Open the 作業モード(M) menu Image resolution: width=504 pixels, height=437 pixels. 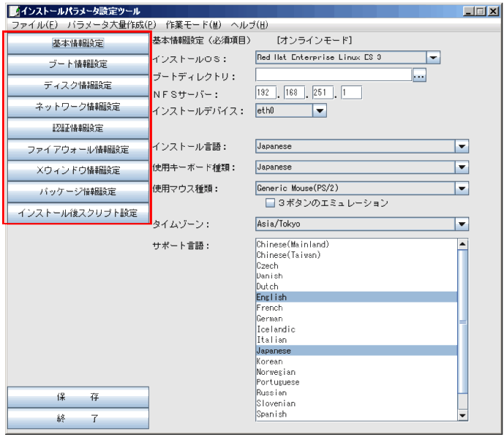click(x=193, y=25)
